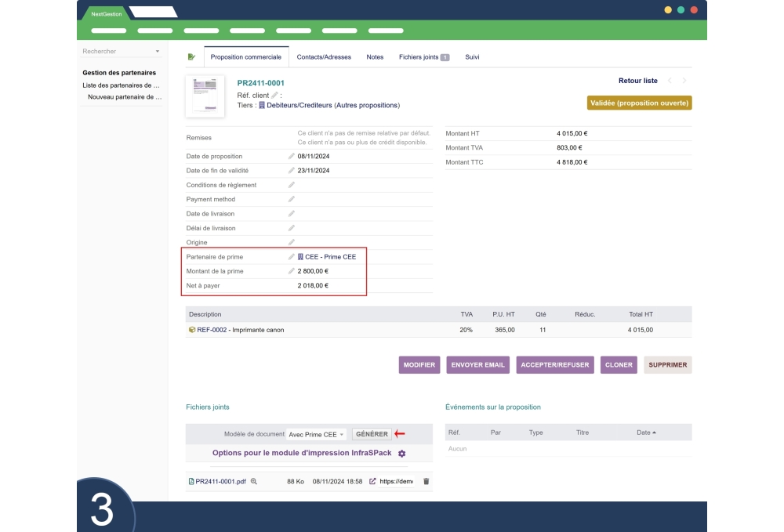
Task: Sort events by Date column
Action: coord(646,432)
